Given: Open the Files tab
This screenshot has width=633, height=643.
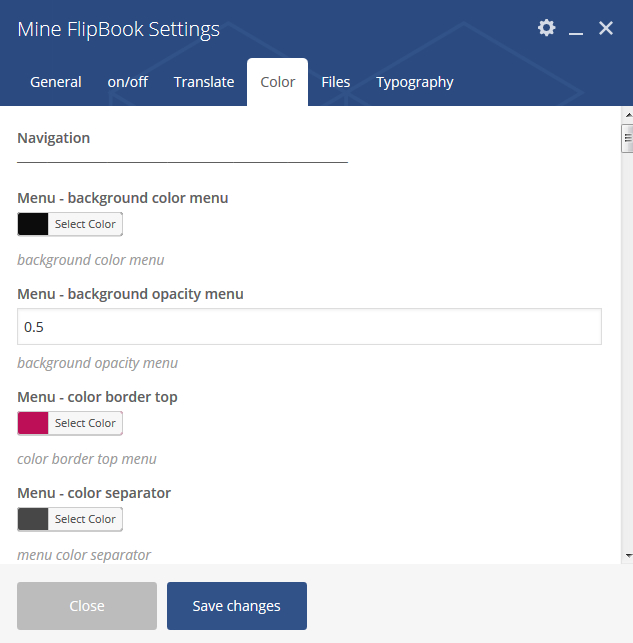Looking at the screenshot, I should coord(336,82).
